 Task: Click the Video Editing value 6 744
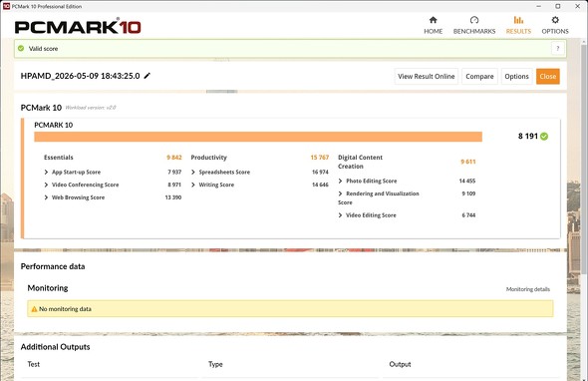(468, 215)
